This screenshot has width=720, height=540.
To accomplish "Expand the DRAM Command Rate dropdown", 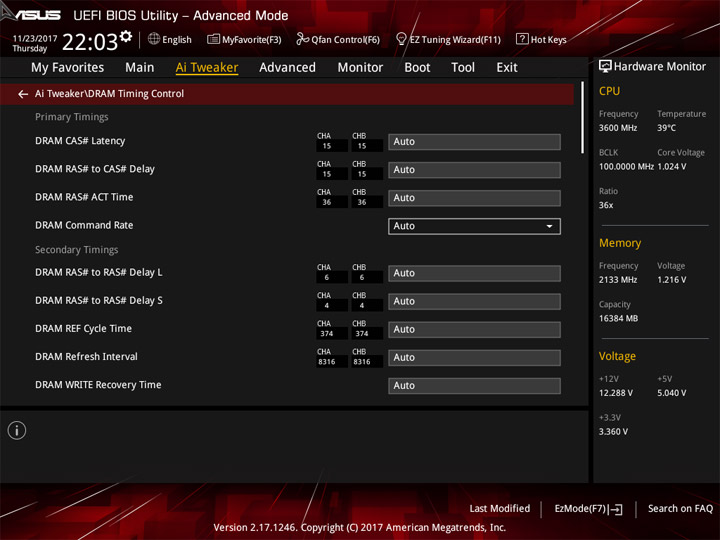I will [x=474, y=226].
